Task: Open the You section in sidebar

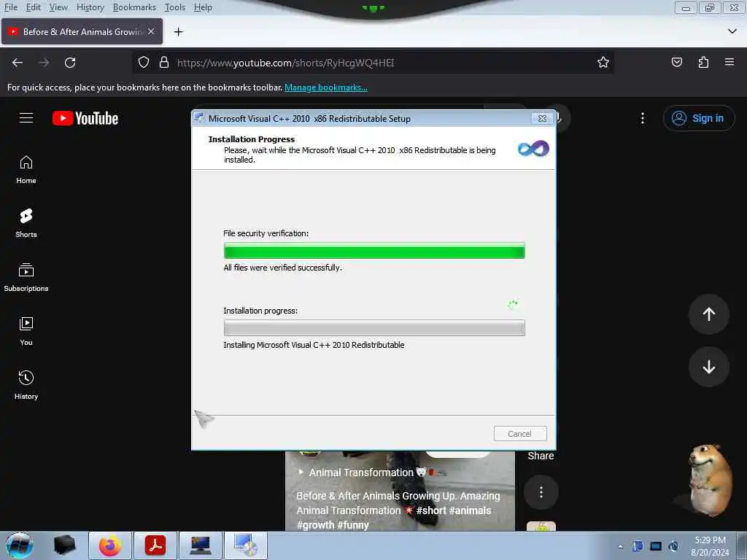Action: [x=26, y=331]
